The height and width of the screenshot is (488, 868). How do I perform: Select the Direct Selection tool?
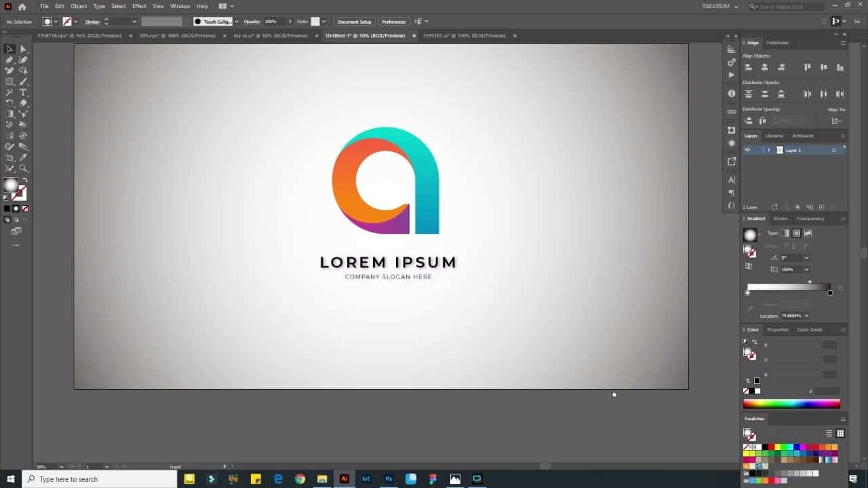[23, 49]
